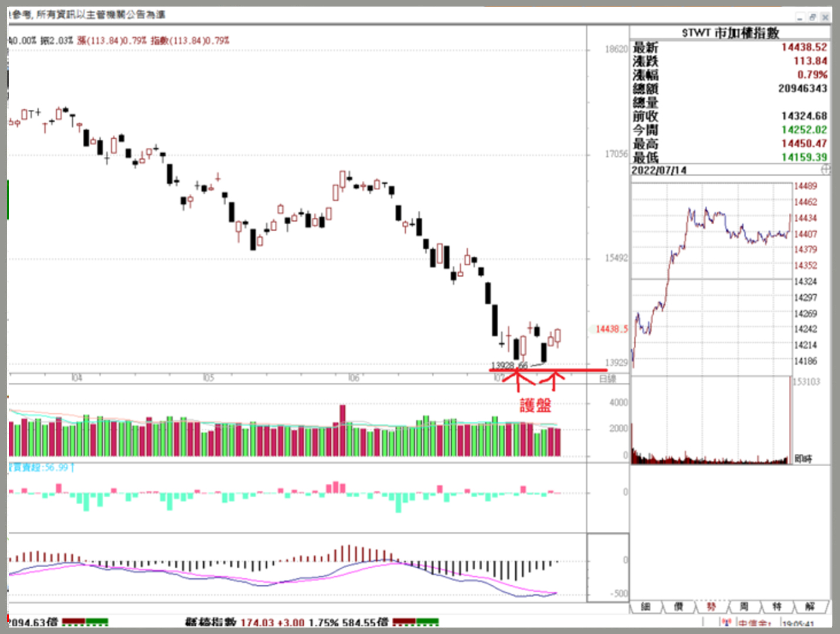Click the latest price 14438.52
Image resolution: width=840 pixels, height=634 pixels.
tap(804, 47)
